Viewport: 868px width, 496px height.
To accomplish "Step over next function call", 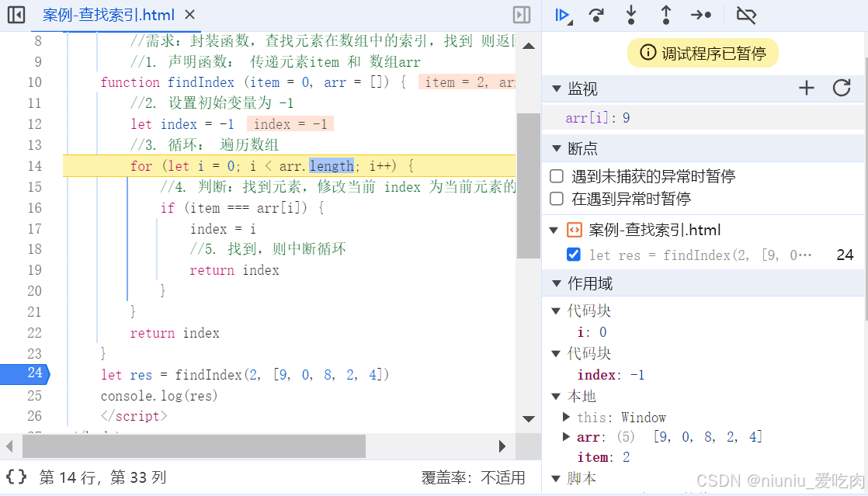I will tap(596, 15).
